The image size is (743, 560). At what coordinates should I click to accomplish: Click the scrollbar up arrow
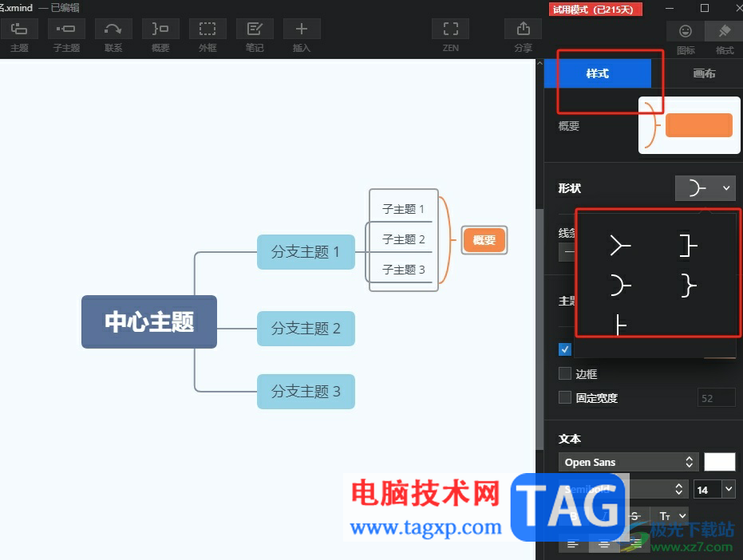tap(539, 63)
